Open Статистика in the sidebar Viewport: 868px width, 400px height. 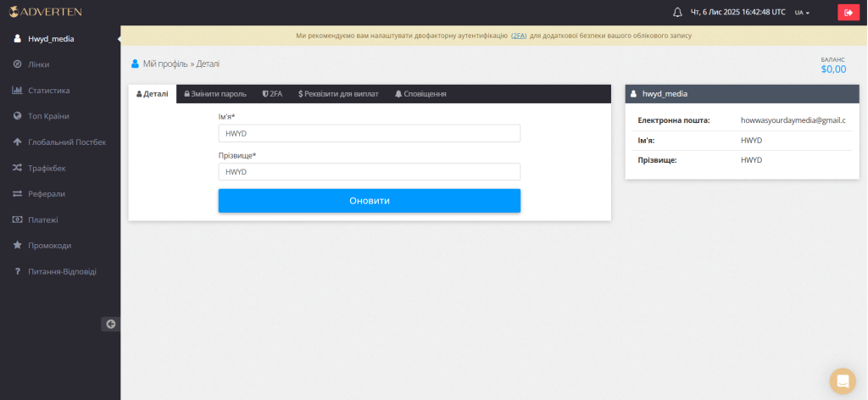tap(49, 91)
